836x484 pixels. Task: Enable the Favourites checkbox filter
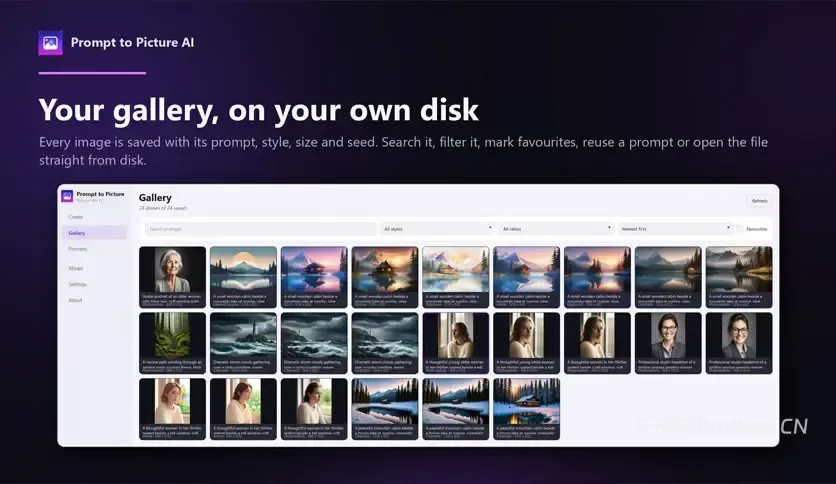point(740,229)
